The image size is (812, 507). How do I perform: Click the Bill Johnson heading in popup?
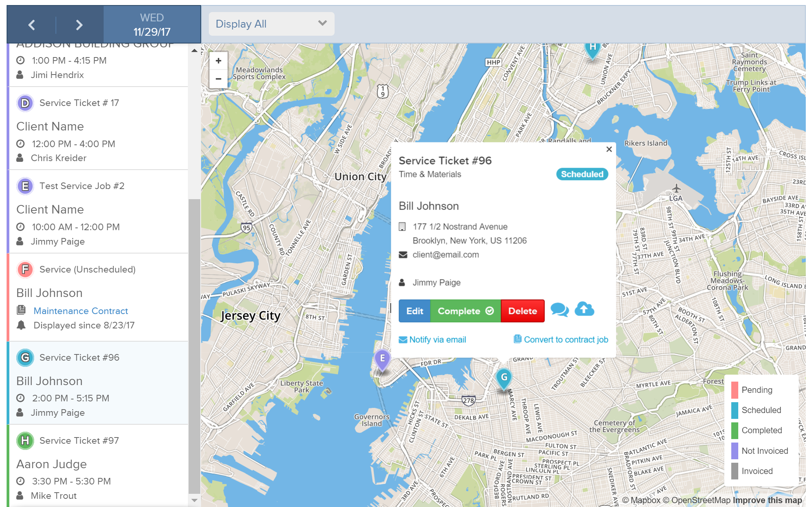pyautogui.click(x=429, y=206)
